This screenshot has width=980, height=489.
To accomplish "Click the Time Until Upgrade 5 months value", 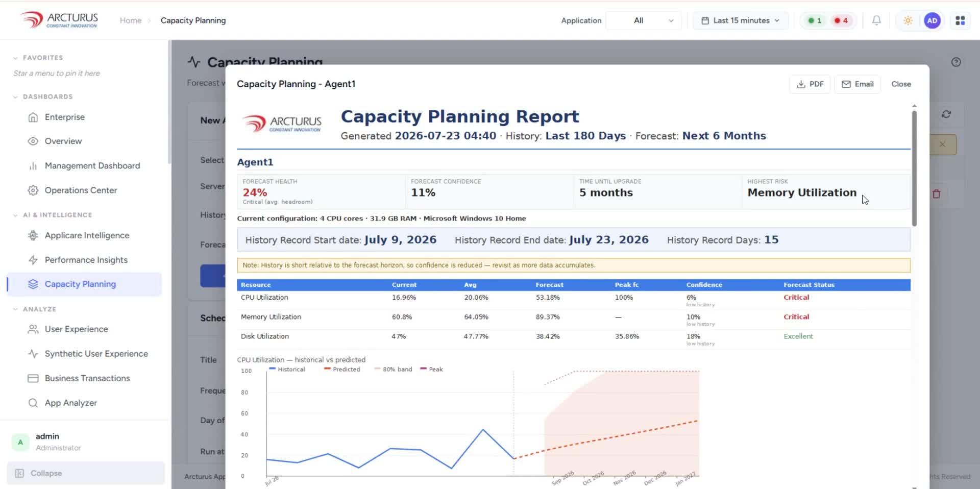I will [606, 192].
